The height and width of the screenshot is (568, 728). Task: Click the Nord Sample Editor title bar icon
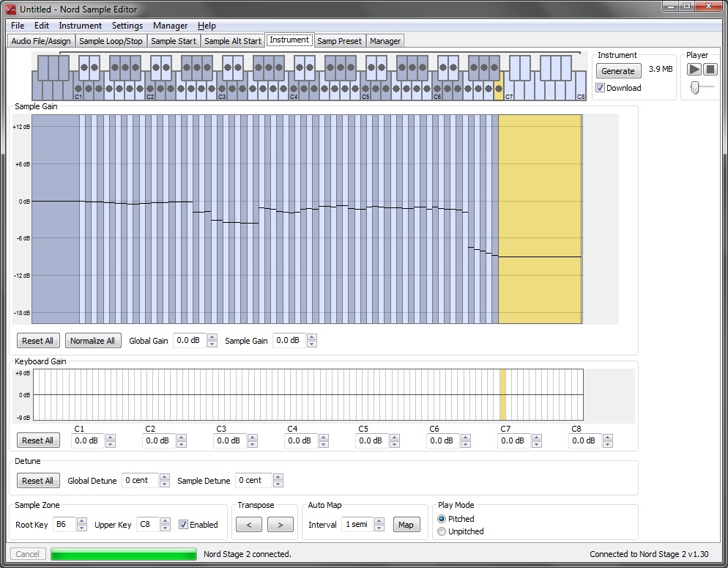pos(10,9)
